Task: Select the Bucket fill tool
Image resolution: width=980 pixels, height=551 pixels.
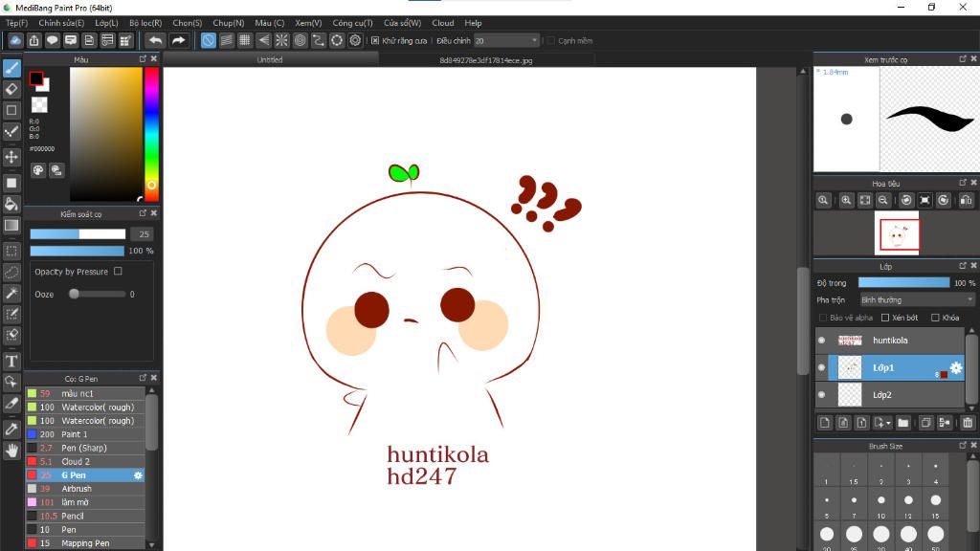Action: click(x=11, y=205)
